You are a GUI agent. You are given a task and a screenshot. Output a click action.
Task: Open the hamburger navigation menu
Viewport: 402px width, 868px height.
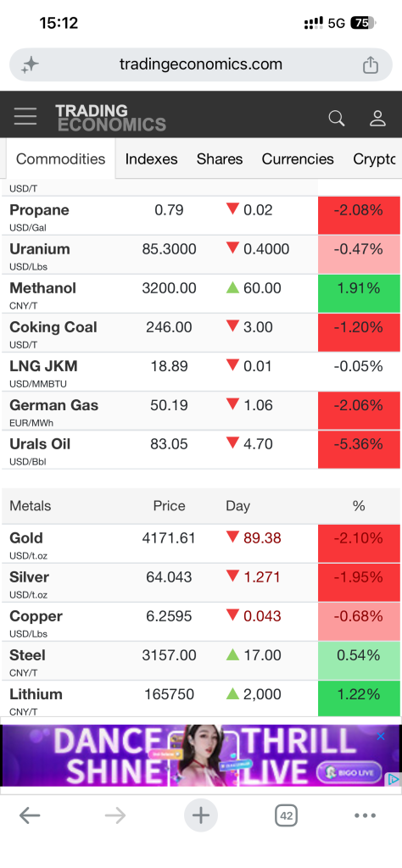25,117
